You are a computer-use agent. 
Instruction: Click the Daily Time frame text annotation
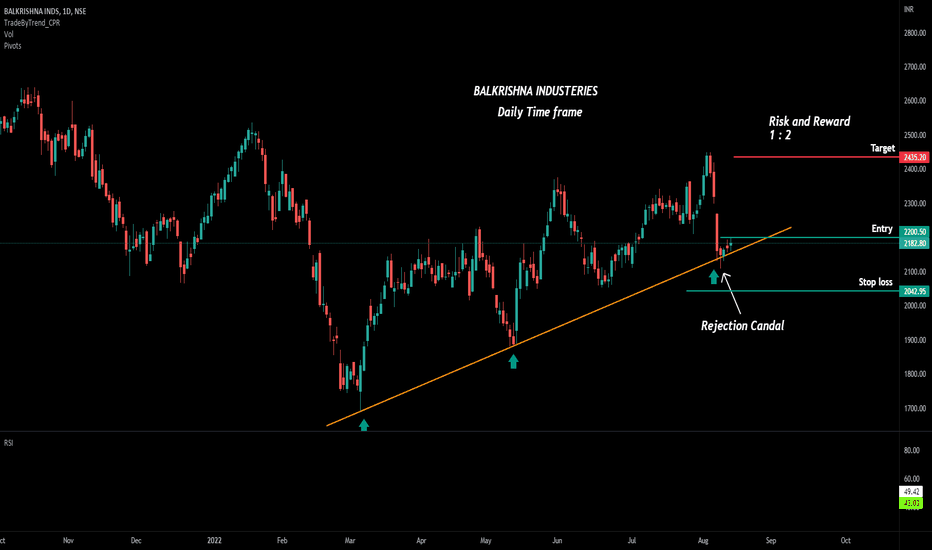point(540,112)
